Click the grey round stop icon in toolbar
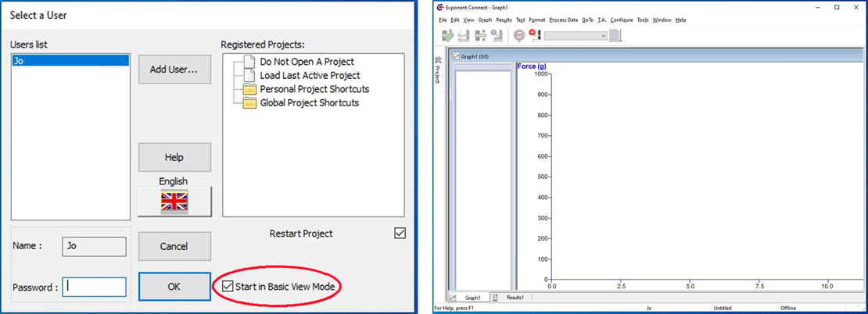 pos(519,36)
